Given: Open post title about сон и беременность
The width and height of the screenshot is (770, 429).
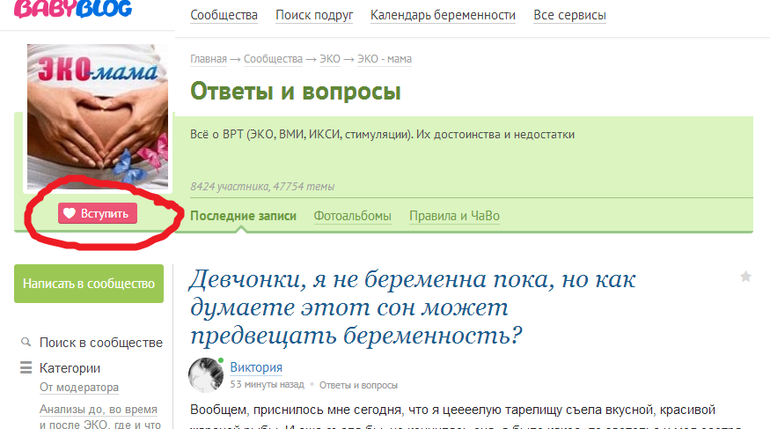Looking at the screenshot, I should click(412, 307).
